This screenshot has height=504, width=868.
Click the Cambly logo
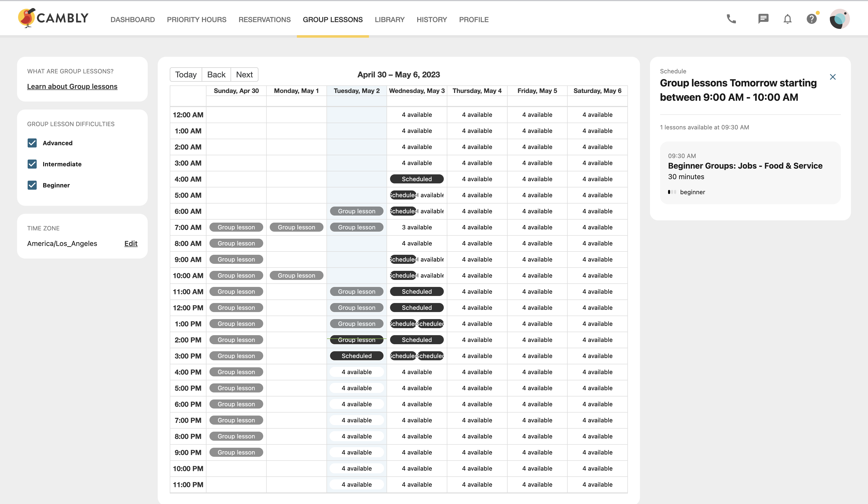[x=53, y=18]
